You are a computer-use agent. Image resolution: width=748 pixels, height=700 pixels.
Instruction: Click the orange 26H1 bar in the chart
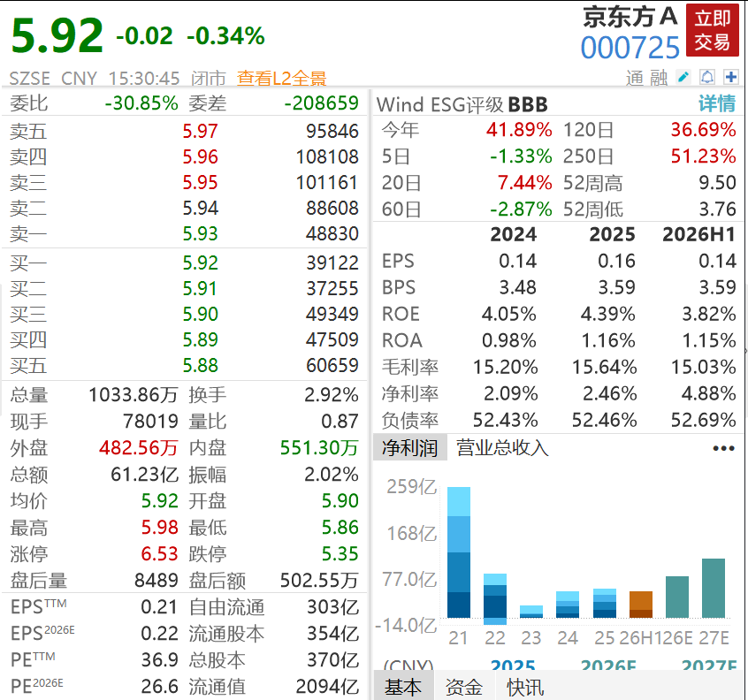(x=641, y=605)
